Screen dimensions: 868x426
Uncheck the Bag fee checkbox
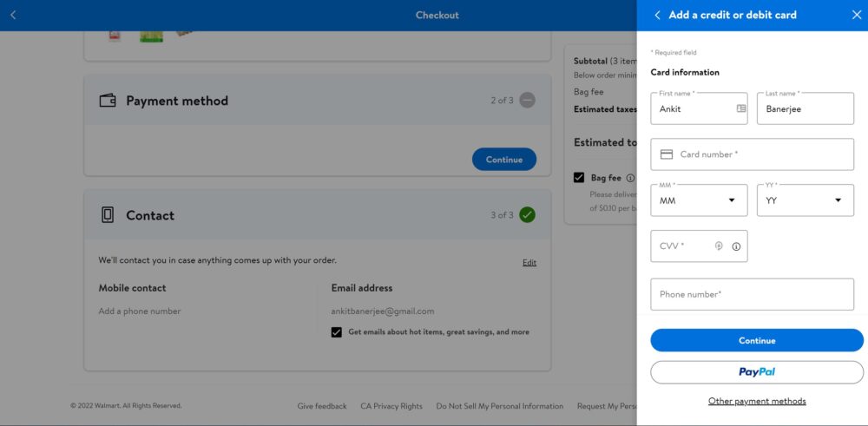579,178
